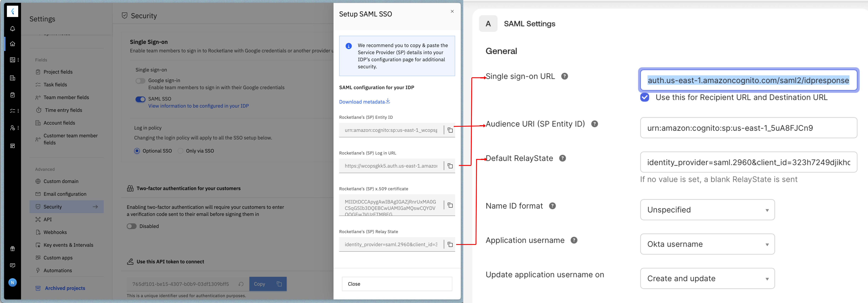Screen dimensions: 868x303
Task: Open Custom domain settings menu item
Action: (61, 181)
